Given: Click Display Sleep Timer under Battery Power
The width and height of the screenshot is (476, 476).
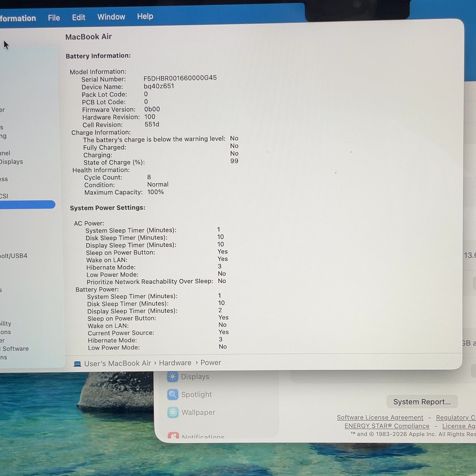Looking at the screenshot, I should click(x=132, y=311).
